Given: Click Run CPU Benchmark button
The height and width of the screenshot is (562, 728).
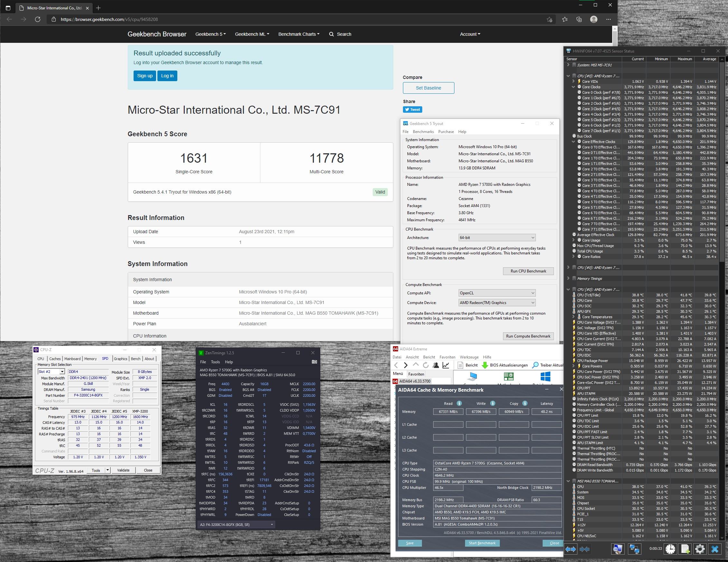Looking at the screenshot, I should coord(528,271).
